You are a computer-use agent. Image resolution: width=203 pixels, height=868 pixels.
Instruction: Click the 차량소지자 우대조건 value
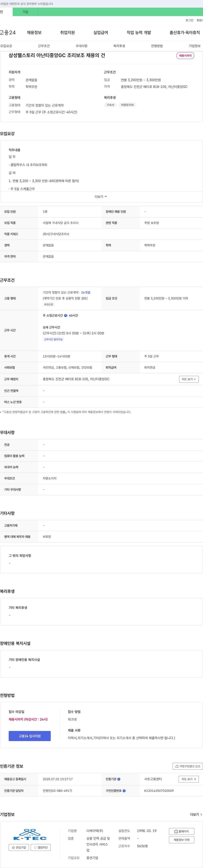pyautogui.click(x=49, y=478)
